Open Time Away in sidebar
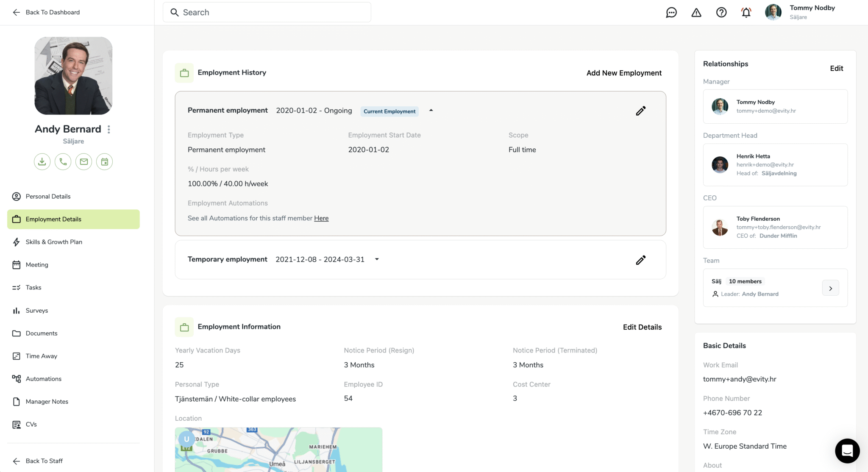Image resolution: width=868 pixels, height=472 pixels. click(x=42, y=356)
